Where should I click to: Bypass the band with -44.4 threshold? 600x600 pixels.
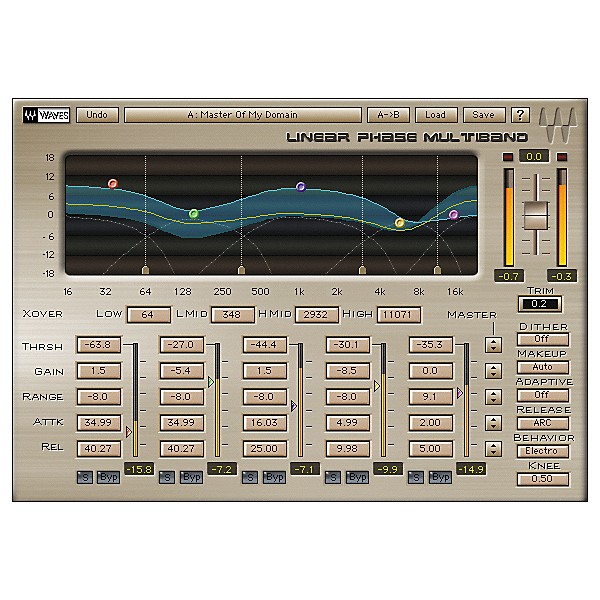point(274,478)
